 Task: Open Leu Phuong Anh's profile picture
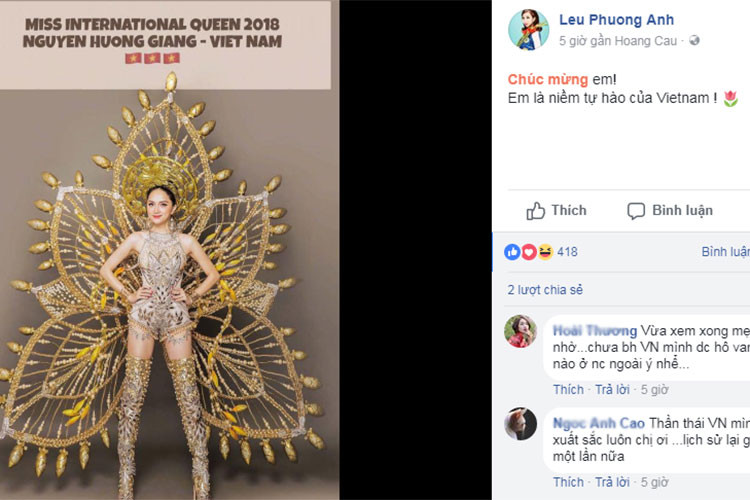pos(528,30)
